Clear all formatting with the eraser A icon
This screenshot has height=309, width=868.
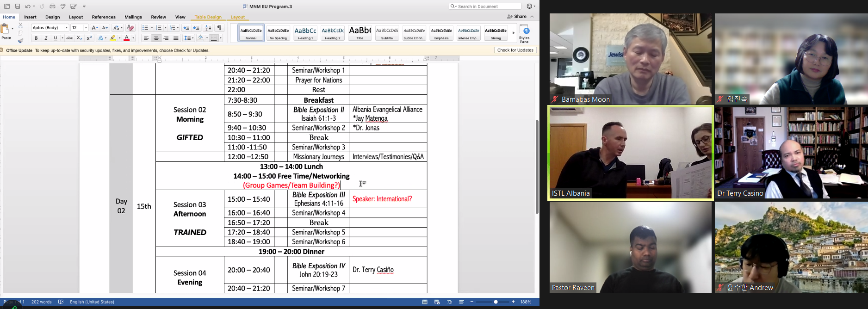tap(130, 28)
